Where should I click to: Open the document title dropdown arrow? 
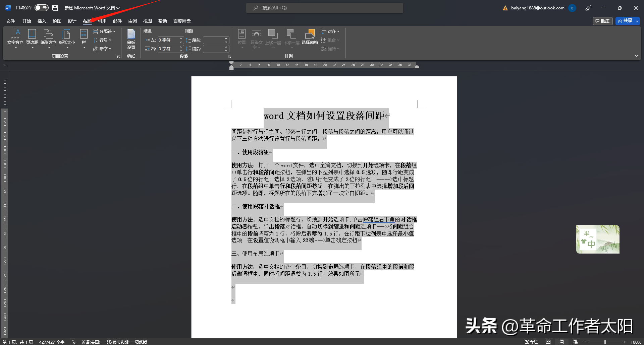pyautogui.click(x=118, y=8)
